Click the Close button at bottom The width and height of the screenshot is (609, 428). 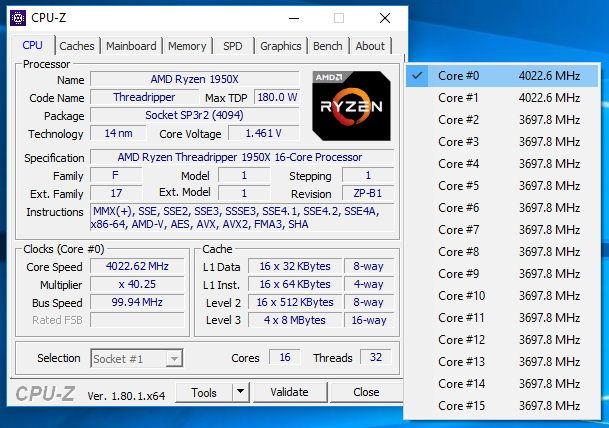click(x=366, y=392)
